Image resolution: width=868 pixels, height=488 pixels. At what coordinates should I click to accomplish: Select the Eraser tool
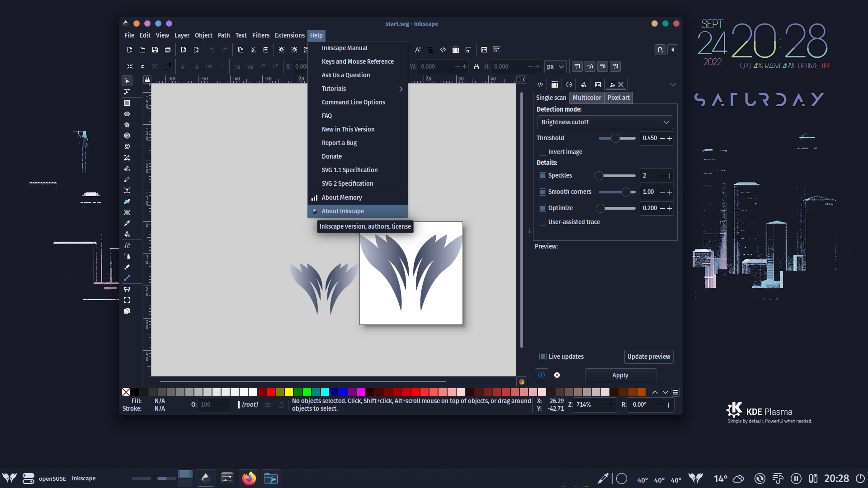(x=127, y=267)
